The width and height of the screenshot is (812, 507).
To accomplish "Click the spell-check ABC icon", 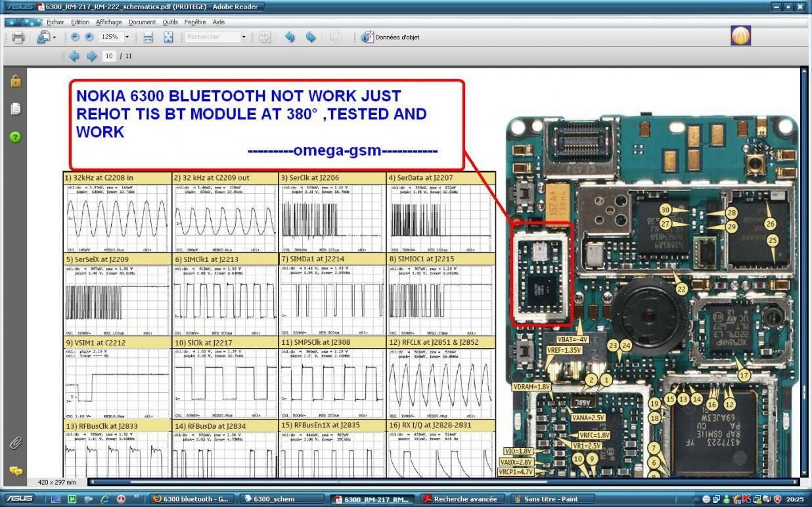I will [265, 37].
